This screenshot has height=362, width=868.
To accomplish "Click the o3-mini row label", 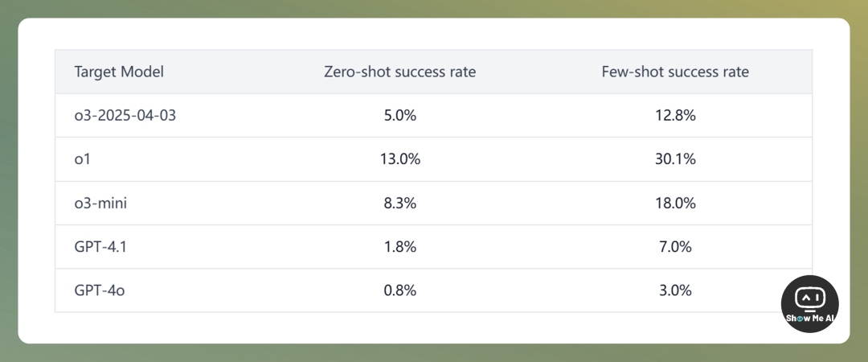I will 100,203.
